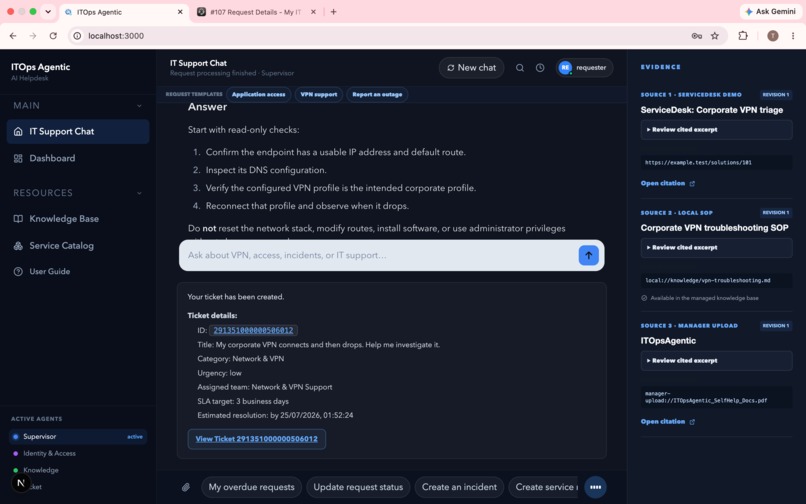Viewport: 806px width, 504px height.
Task: Click https://example.test/solutions/101 URL text
Action: (698, 163)
